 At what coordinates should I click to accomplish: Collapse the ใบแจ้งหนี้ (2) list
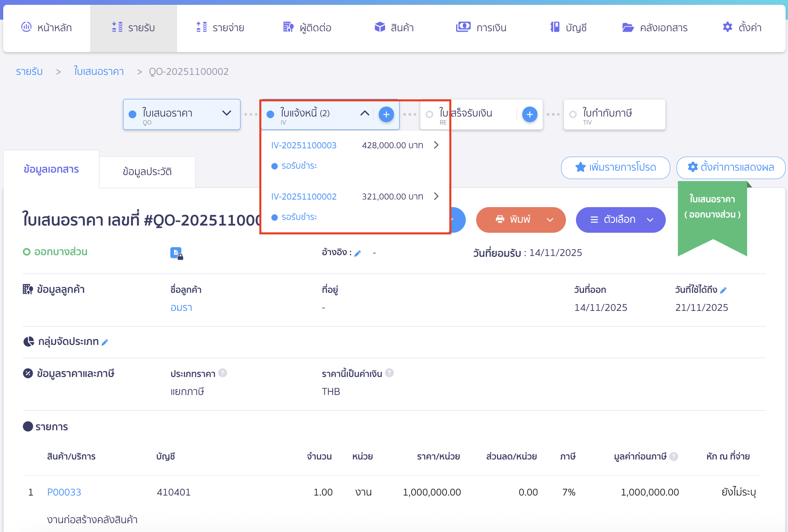[x=364, y=113]
